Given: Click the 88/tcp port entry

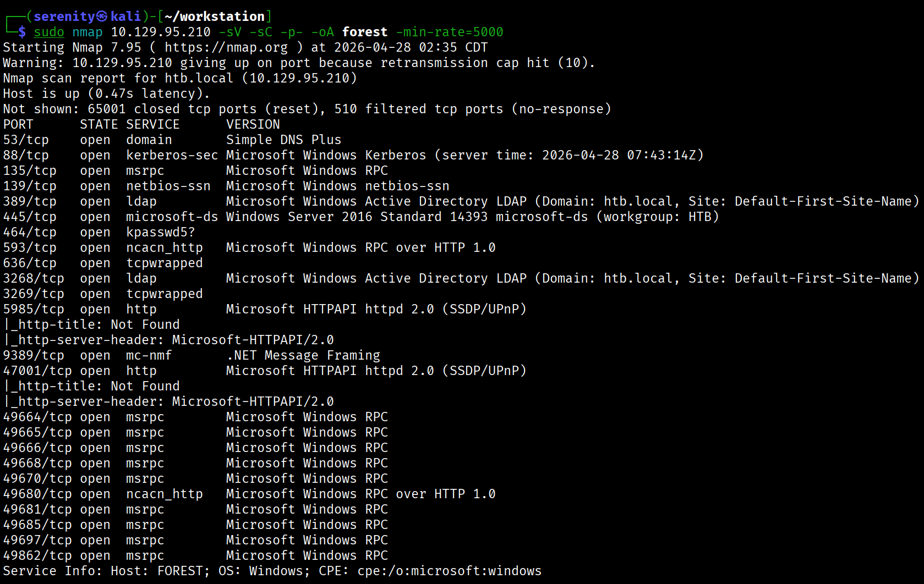Looking at the screenshot, I should tap(26, 155).
